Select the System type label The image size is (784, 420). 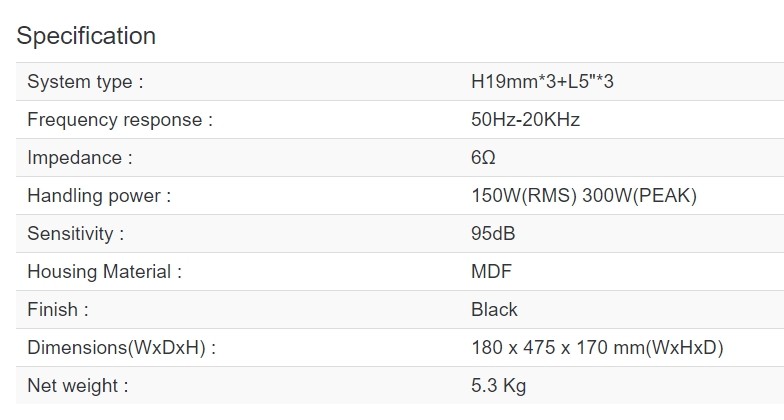point(85,82)
